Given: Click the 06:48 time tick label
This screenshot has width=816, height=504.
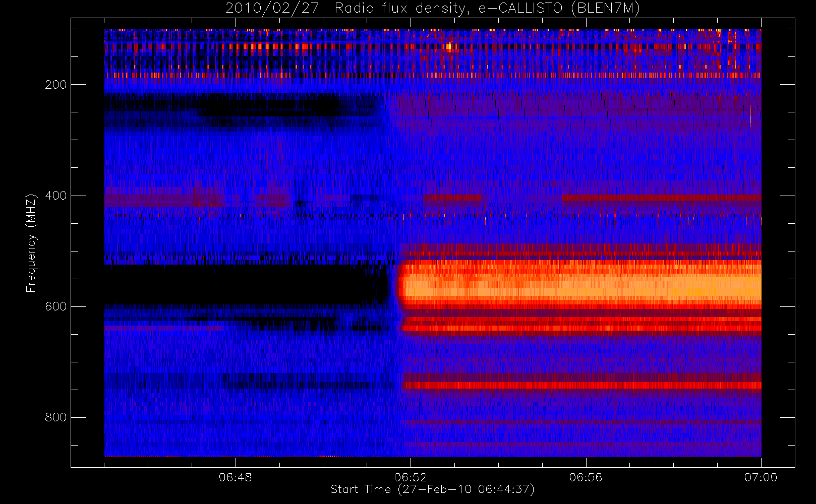Looking at the screenshot, I should [x=235, y=477].
